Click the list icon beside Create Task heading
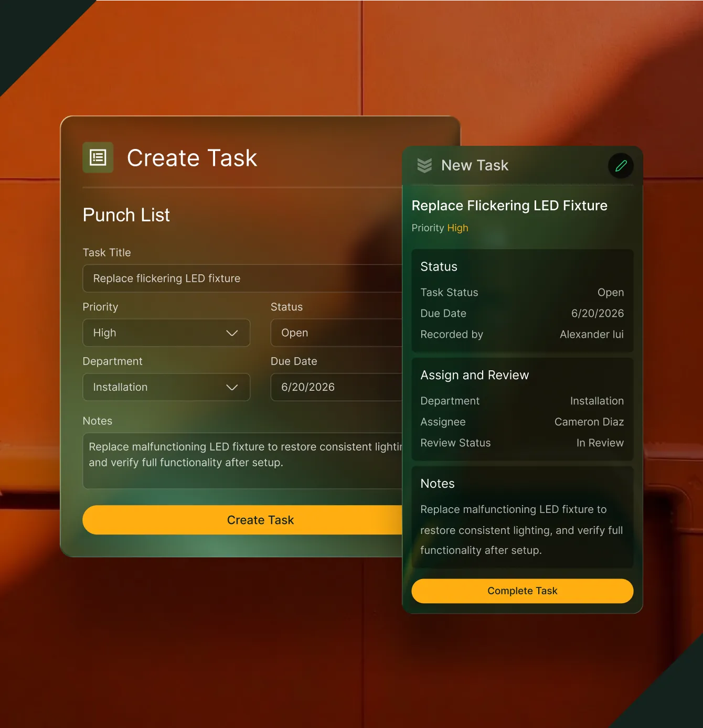The height and width of the screenshot is (728, 703). tap(98, 157)
